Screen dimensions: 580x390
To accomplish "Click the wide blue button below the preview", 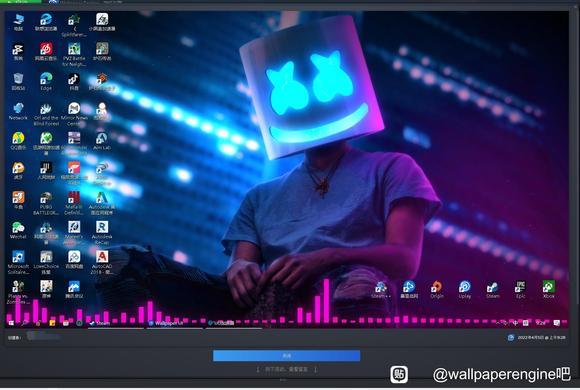I will click(286, 356).
